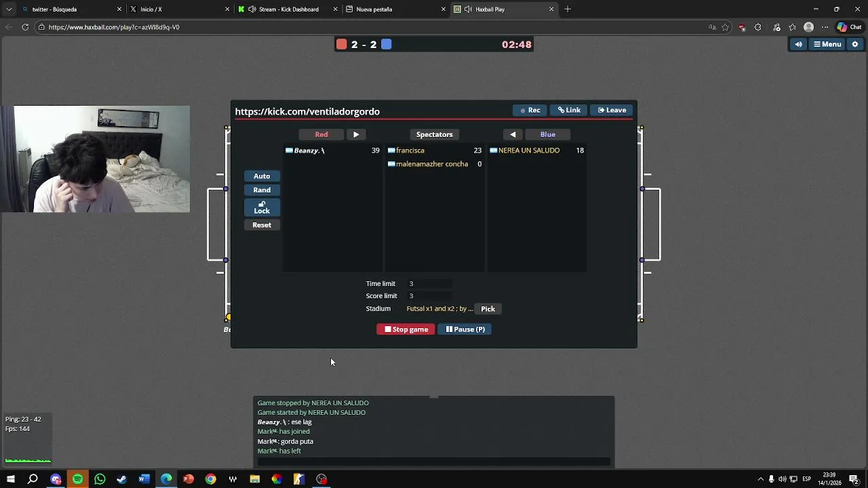Screen dimensions: 868x488
Task: Move all players to Blue with arrow
Action: coord(356,134)
